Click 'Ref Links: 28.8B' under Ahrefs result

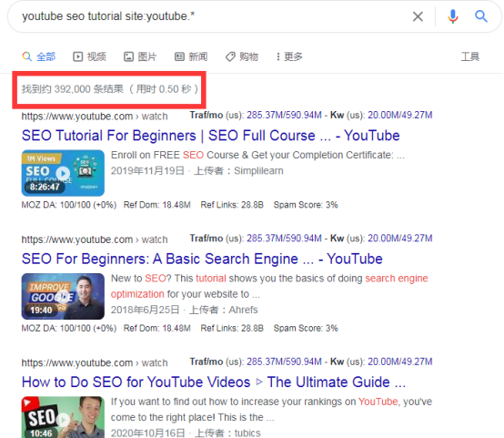coord(232,328)
